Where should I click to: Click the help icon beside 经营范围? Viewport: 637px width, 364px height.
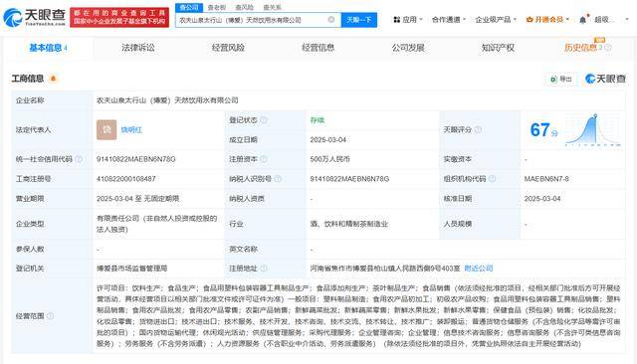point(50,316)
